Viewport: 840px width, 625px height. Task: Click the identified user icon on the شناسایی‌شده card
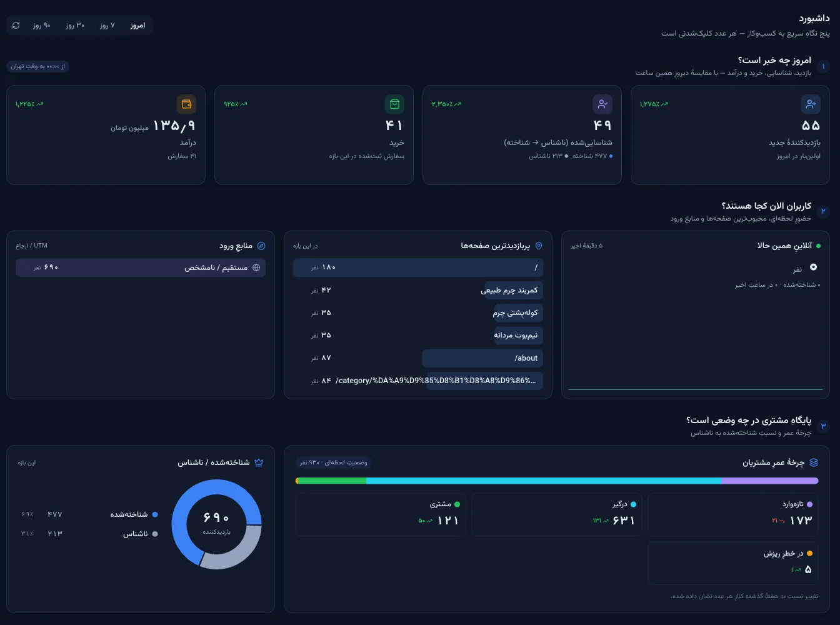[602, 104]
